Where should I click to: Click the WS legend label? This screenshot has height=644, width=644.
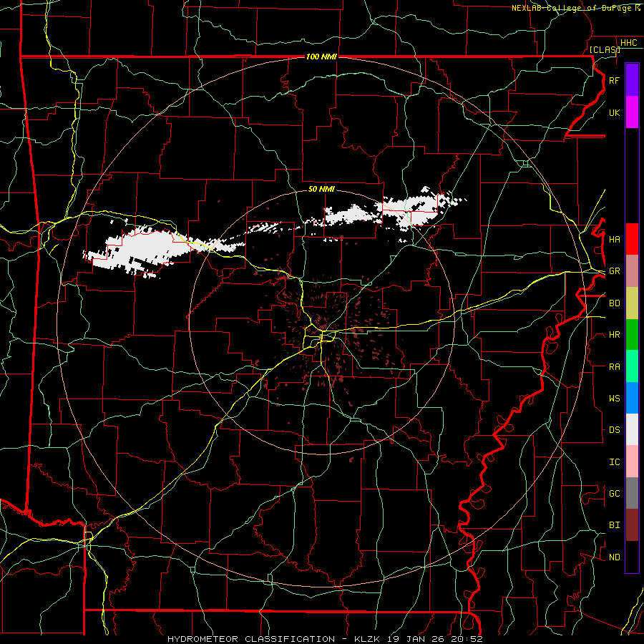(614, 399)
